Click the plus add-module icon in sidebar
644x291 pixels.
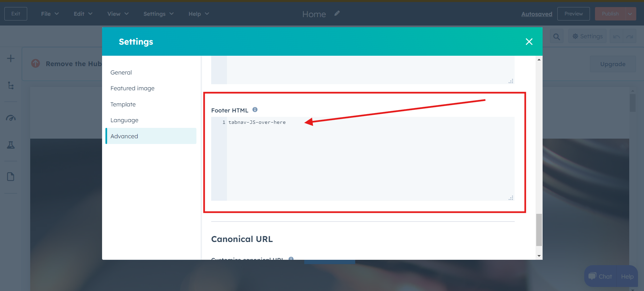[x=11, y=58]
